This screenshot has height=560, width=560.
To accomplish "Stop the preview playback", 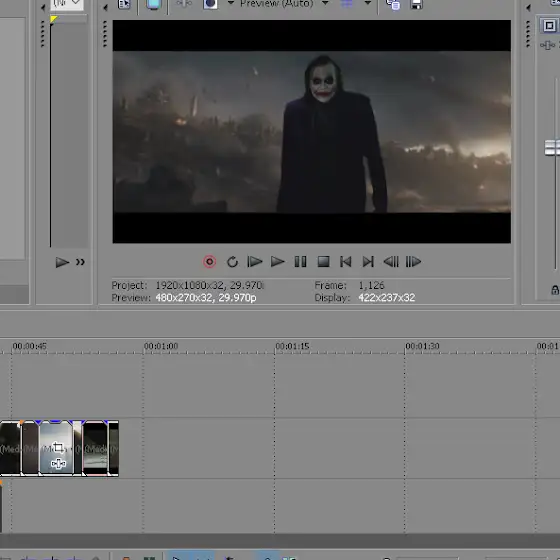I will pyautogui.click(x=324, y=262).
